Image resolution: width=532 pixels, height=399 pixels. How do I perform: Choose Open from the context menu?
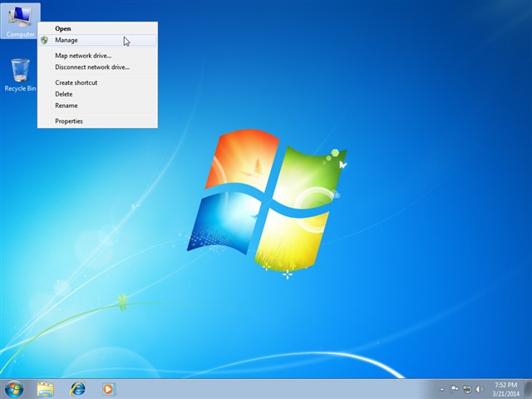click(x=97, y=29)
